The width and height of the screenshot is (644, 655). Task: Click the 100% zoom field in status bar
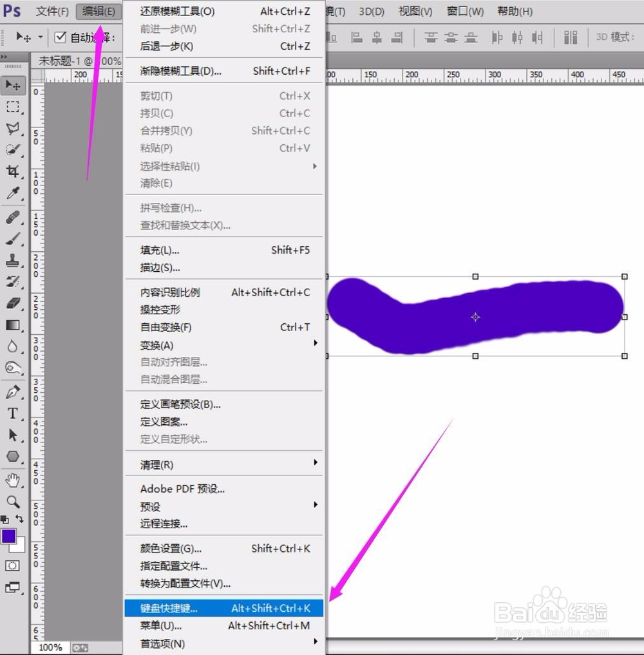pos(50,647)
